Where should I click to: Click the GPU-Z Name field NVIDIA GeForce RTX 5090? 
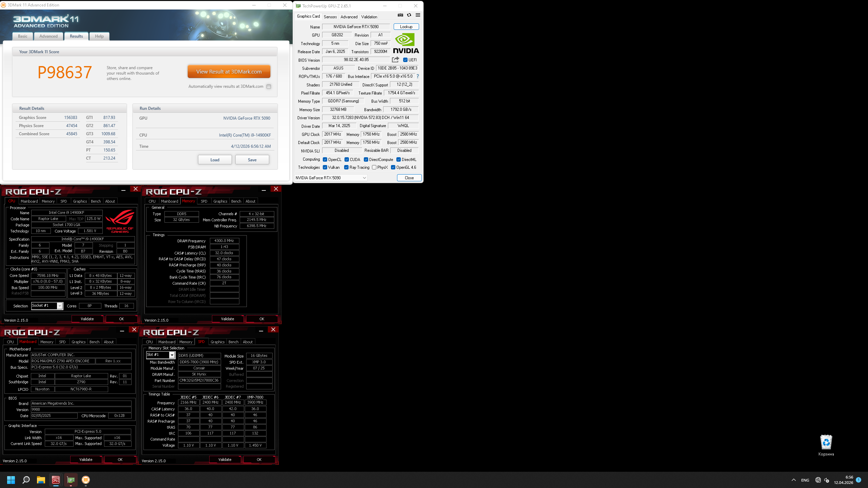point(356,27)
